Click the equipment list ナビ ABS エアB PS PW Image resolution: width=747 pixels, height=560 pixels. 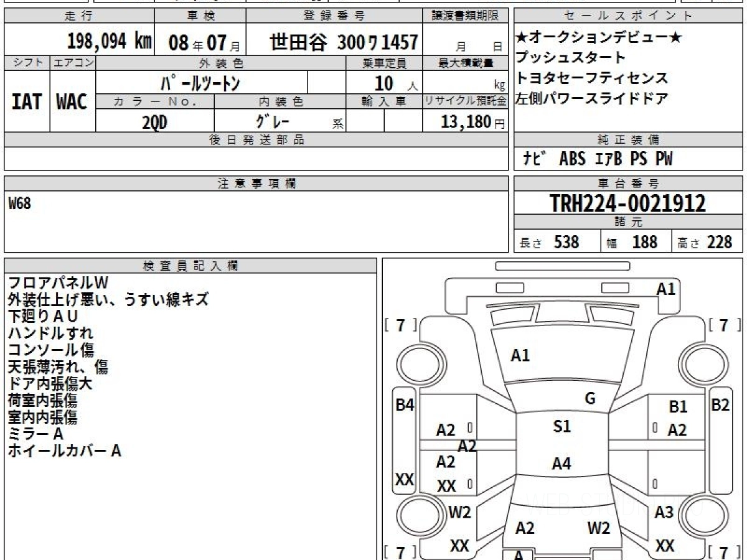[598, 159]
